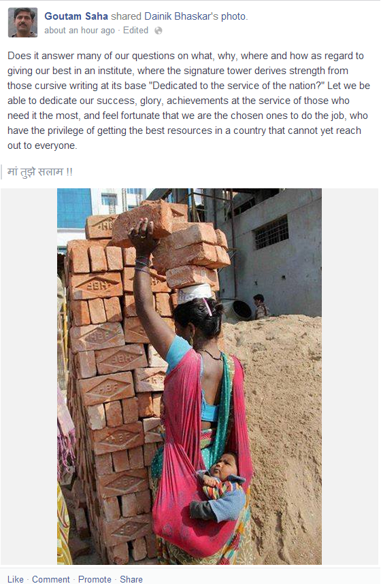Open Goutam Saha's profile picture
This screenshot has height=588, width=381.
tap(23, 22)
